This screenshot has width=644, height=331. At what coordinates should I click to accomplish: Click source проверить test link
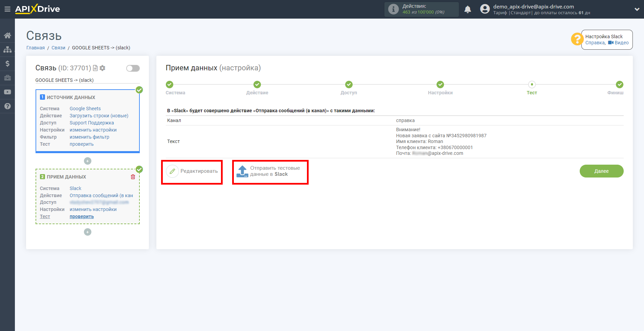pos(82,144)
